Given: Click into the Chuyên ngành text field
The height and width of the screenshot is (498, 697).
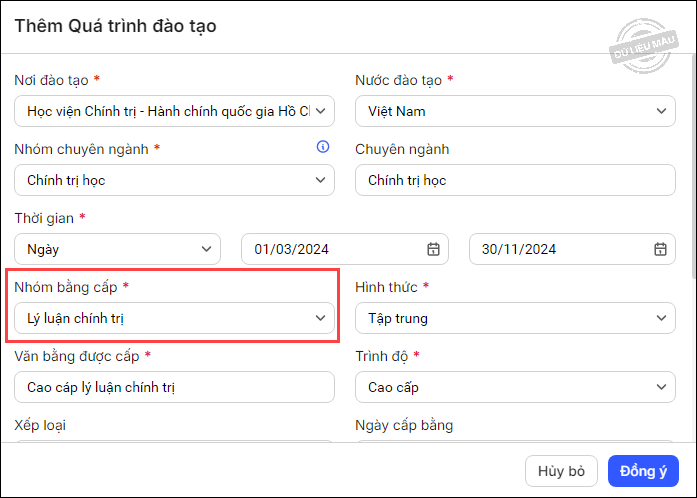Looking at the screenshot, I should 515,180.
